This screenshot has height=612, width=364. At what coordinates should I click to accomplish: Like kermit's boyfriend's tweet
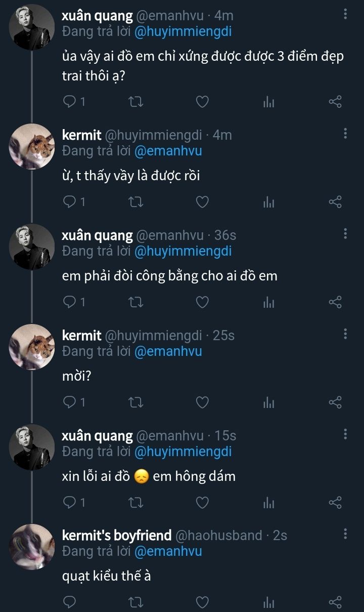pyautogui.click(x=202, y=602)
